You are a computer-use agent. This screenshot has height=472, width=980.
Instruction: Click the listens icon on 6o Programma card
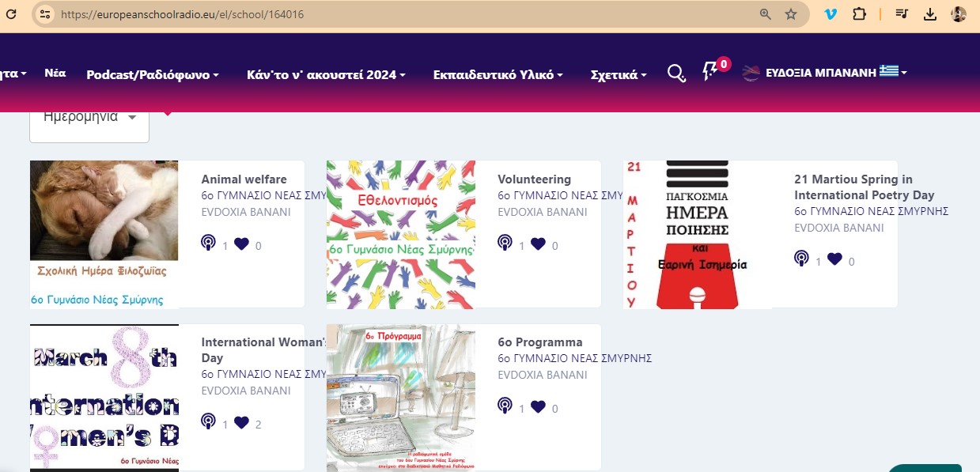tap(505, 406)
